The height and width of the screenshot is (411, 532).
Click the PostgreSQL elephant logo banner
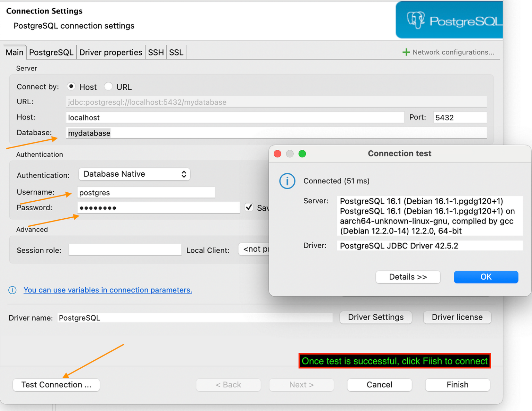pos(449,20)
